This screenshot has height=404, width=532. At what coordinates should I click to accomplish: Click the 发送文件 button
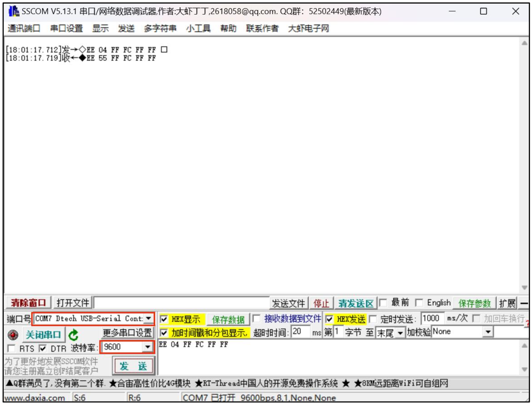click(x=289, y=303)
